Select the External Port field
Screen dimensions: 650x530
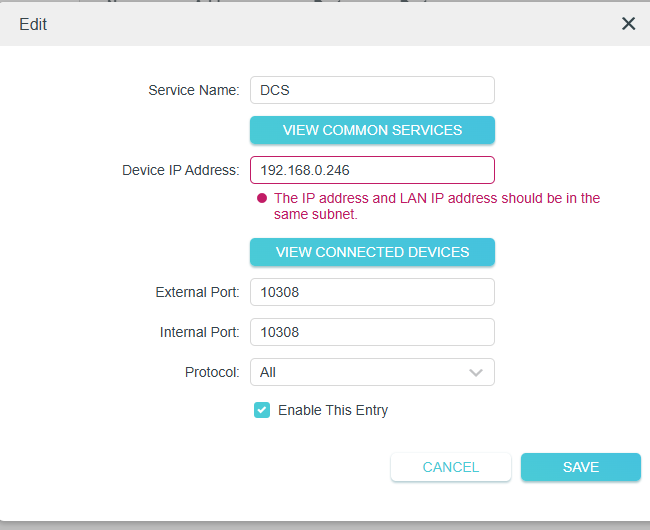point(372,292)
